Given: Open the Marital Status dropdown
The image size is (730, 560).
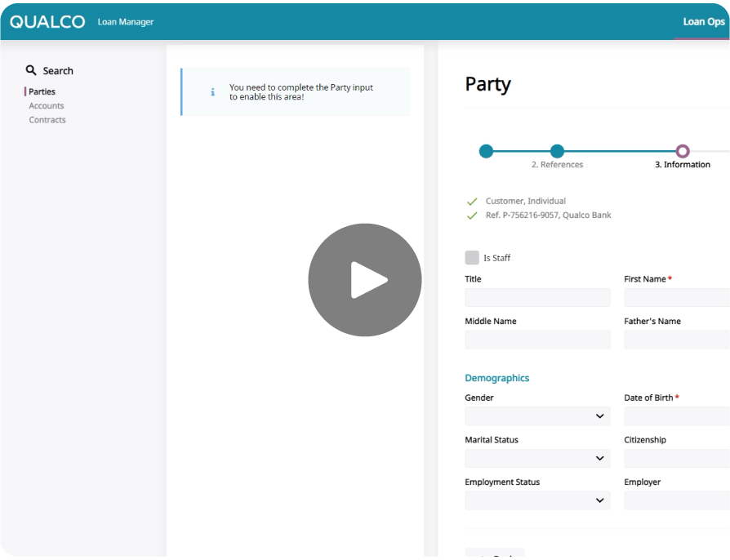Looking at the screenshot, I should point(537,458).
